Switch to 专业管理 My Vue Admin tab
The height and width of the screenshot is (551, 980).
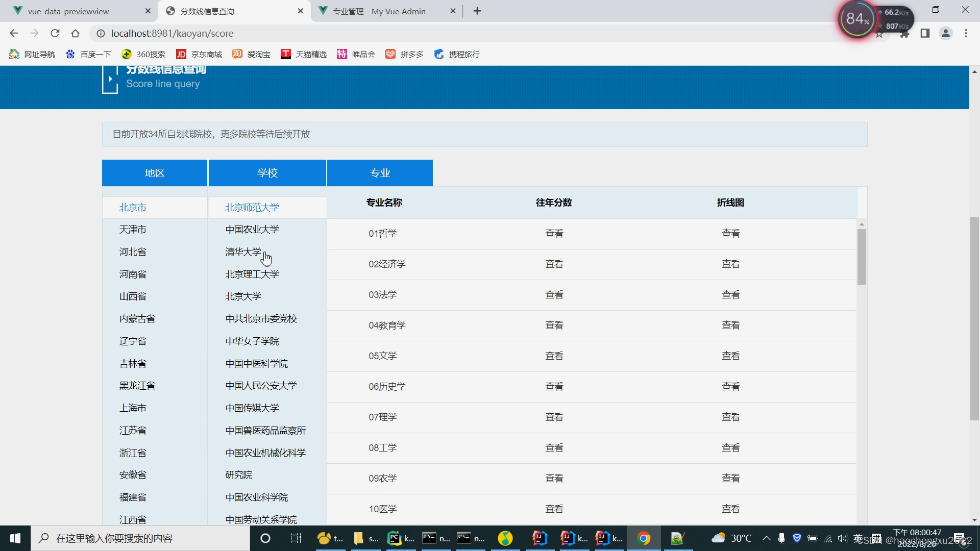[x=379, y=11]
